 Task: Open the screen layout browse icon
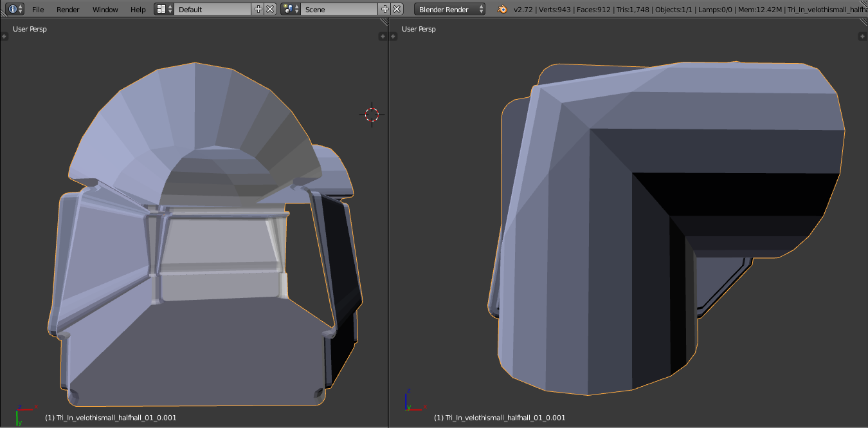[165, 9]
